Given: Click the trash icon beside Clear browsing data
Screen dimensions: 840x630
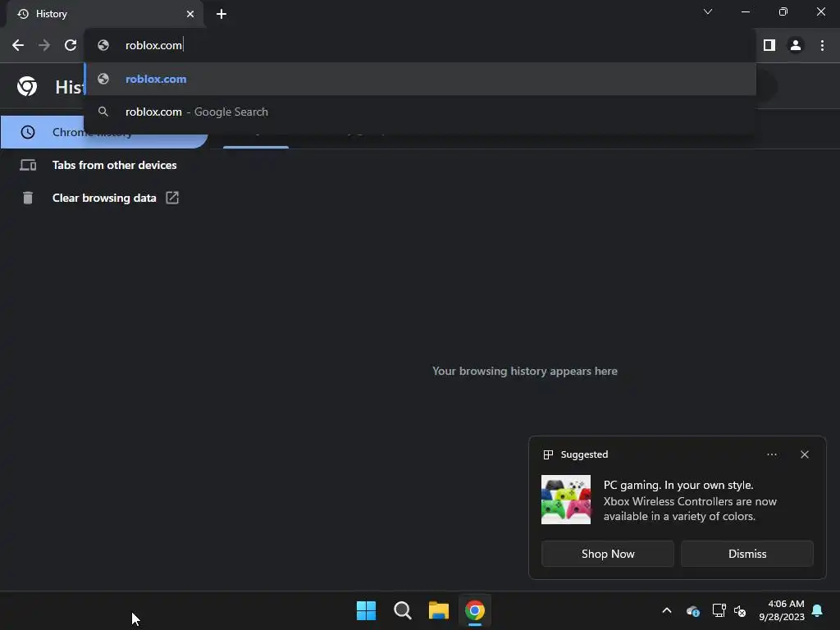Looking at the screenshot, I should 28,199.
